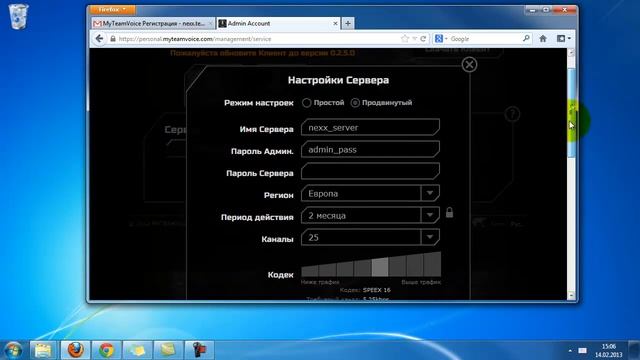Click the search magnifier icon
Viewport: 640px width, 360px height.
pos(526,38)
